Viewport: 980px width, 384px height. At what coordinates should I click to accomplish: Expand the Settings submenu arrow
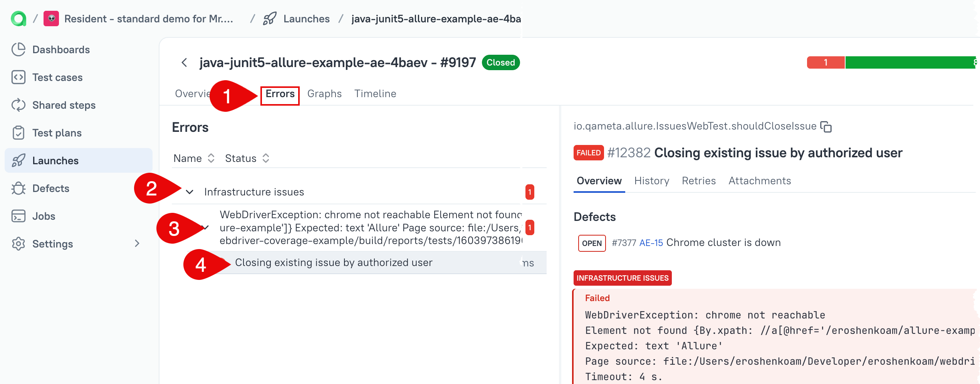(x=137, y=244)
